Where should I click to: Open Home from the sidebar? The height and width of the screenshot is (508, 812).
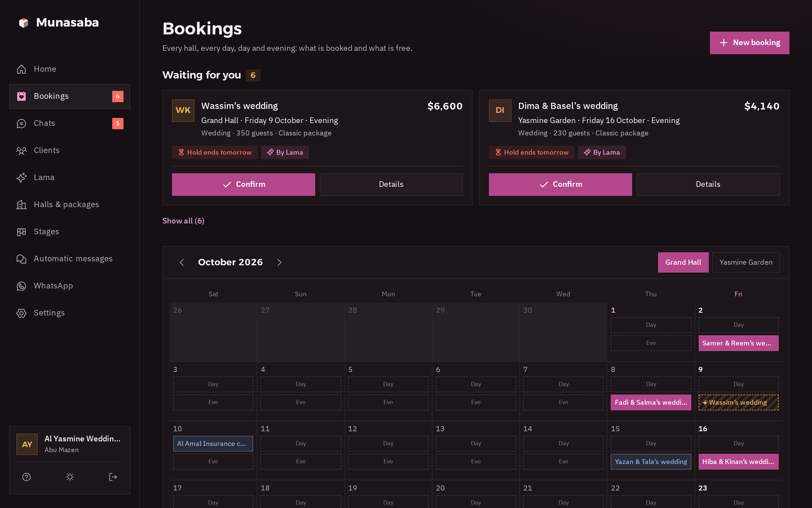click(x=69, y=69)
